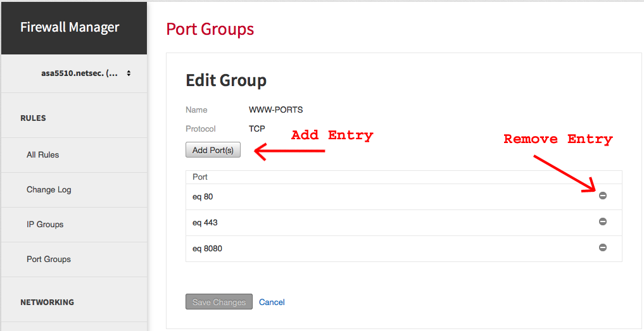644x331 pixels.
Task: Open the asa5510.netsec device selector dropdown
Action: pos(86,73)
